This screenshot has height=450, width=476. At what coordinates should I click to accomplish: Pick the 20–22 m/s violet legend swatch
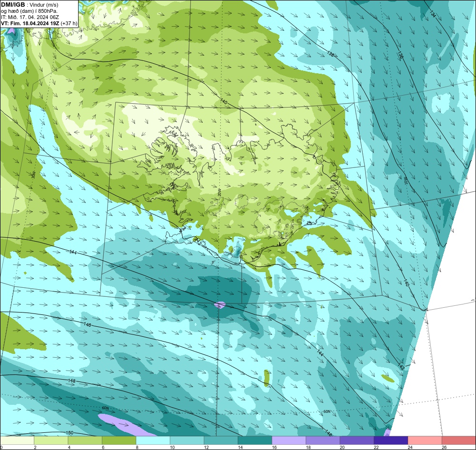[x=357, y=440]
